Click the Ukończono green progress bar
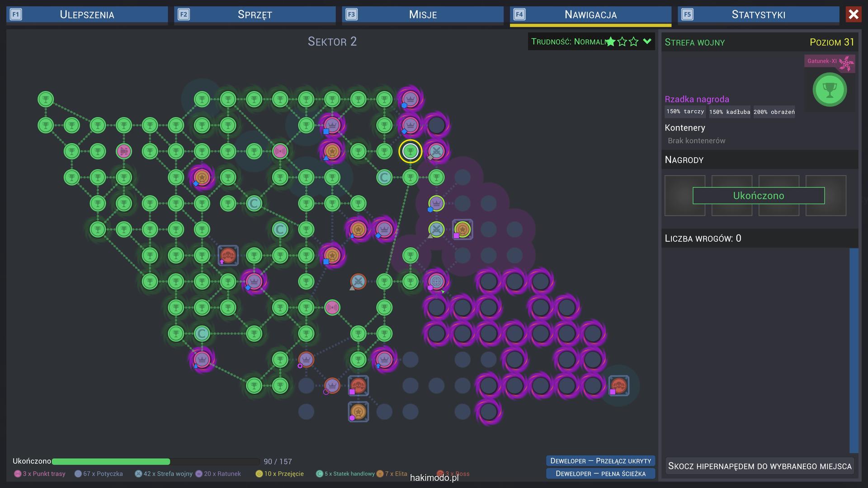This screenshot has height=488, width=868. click(x=111, y=461)
